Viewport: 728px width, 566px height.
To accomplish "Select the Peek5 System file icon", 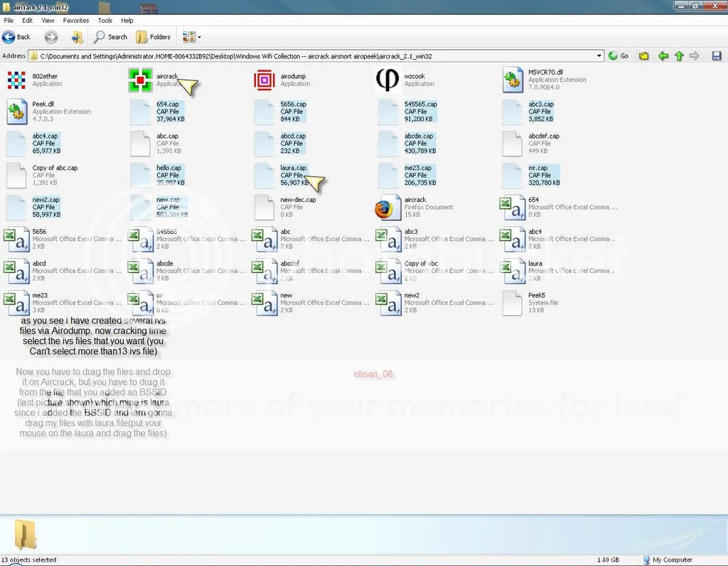I will click(x=513, y=303).
